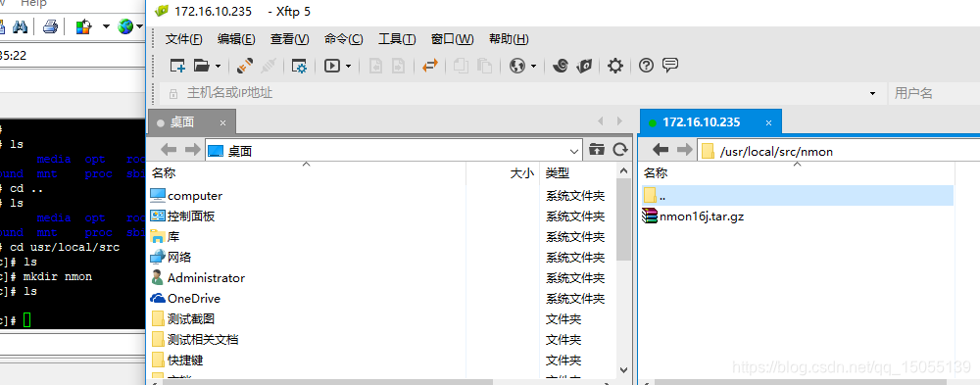Click remote pane back arrow

click(661, 150)
